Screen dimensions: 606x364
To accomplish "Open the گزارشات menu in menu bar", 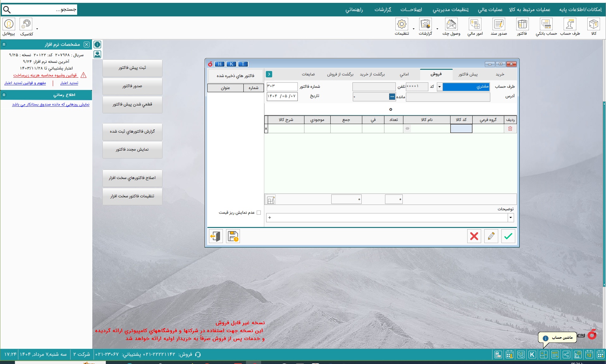I will pyautogui.click(x=383, y=9).
